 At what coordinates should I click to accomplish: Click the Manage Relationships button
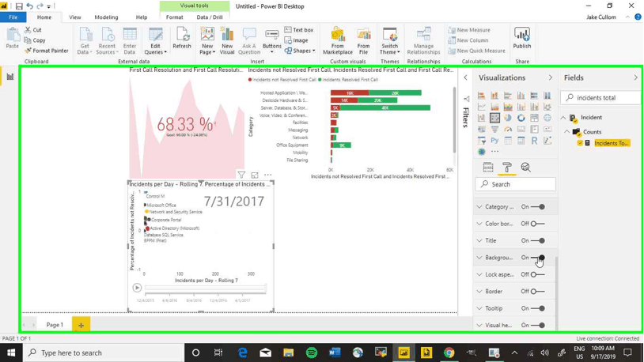423,41
